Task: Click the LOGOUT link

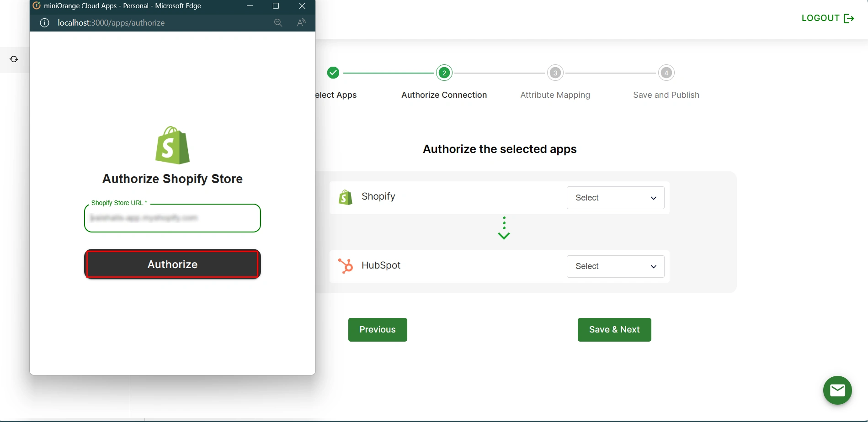Action: click(820, 18)
